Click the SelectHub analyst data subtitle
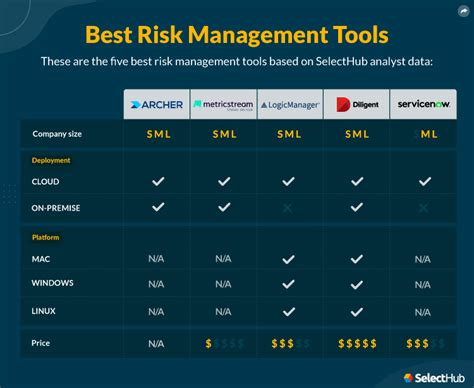Viewport: 474px width, 388px height. tap(237, 61)
